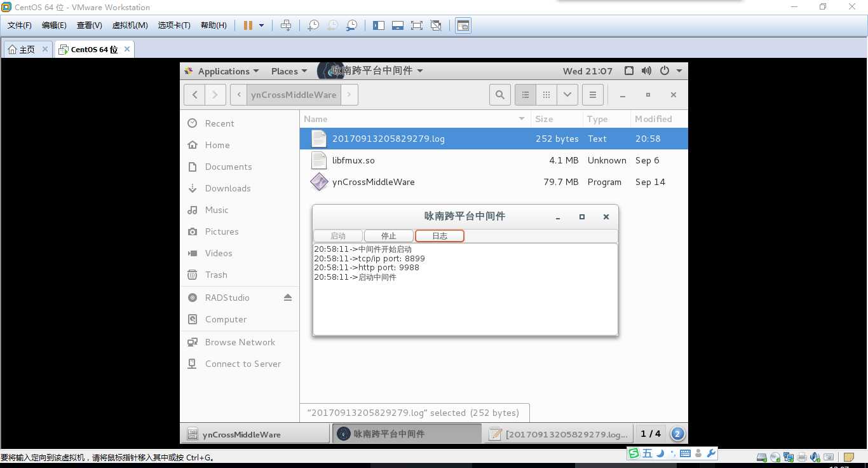
Task: Open Videos in the sidebar
Action: pos(240,253)
